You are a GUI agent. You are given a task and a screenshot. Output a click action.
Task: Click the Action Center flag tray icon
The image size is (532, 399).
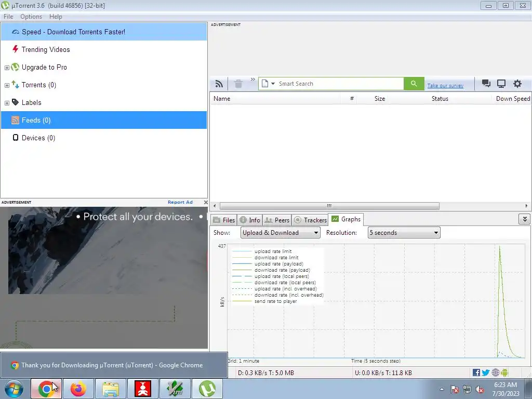[x=455, y=389]
